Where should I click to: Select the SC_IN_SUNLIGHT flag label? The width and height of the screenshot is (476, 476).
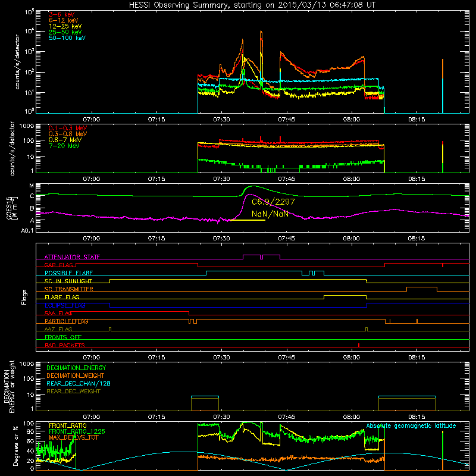pyautogui.click(x=68, y=281)
